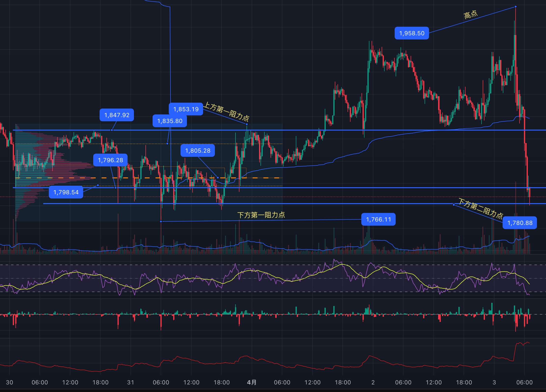Select the 1,853.19 price callout
Screen dimensions: 546x392
[x=186, y=109]
